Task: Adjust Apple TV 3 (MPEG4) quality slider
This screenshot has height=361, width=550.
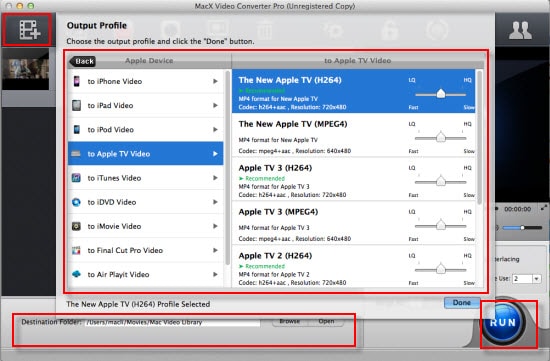Action: point(441,225)
